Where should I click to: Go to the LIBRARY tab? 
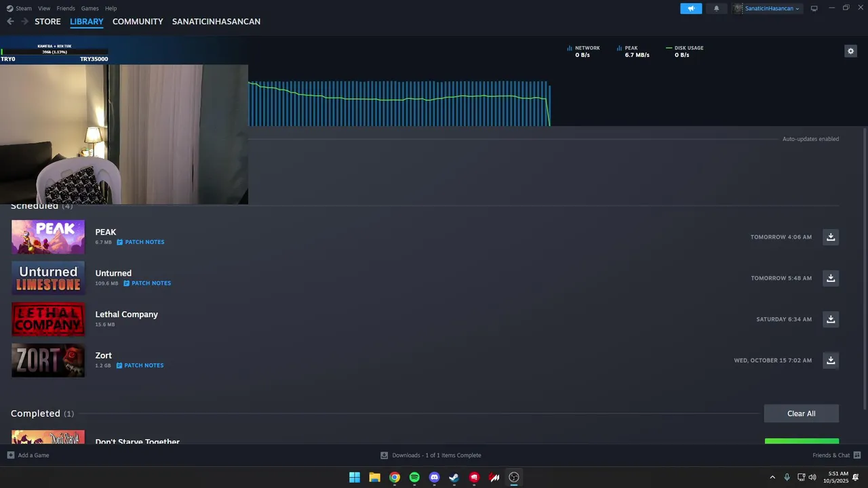pyautogui.click(x=87, y=22)
